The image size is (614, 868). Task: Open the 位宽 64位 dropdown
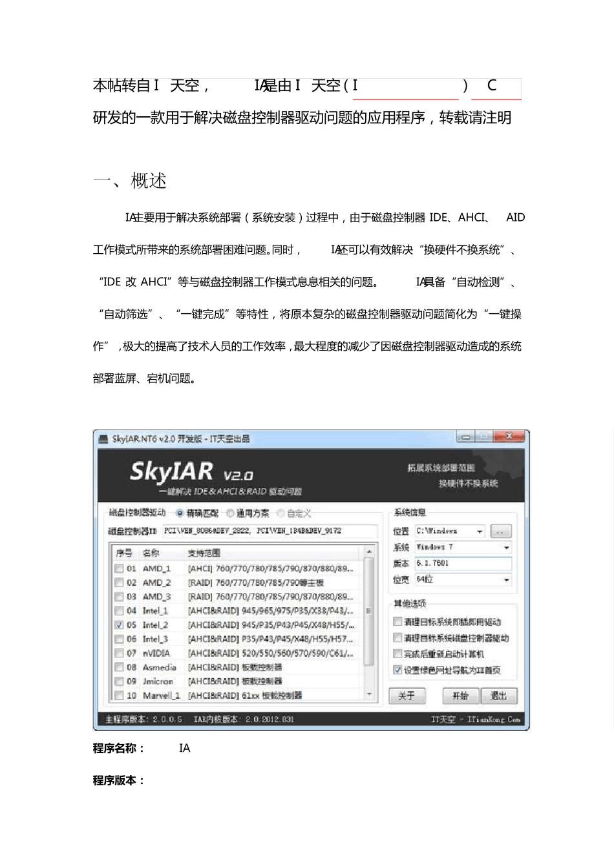(507, 580)
